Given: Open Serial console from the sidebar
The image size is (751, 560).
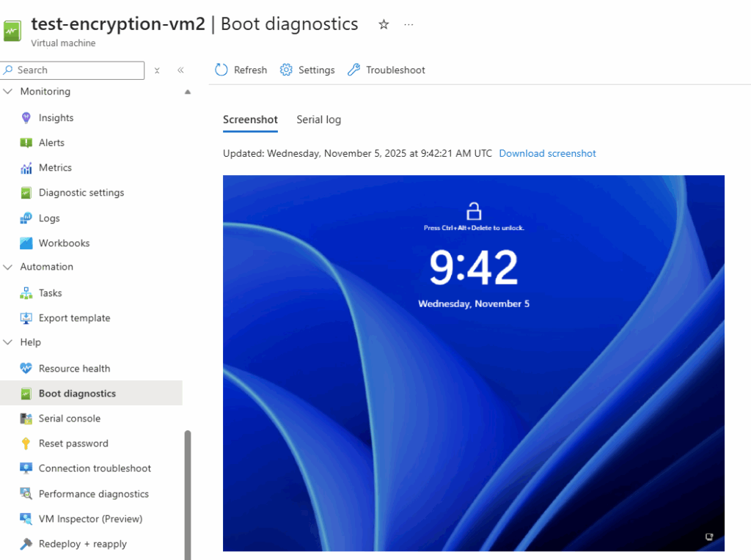Looking at the screenshot, I should click(x=70, y=419).
